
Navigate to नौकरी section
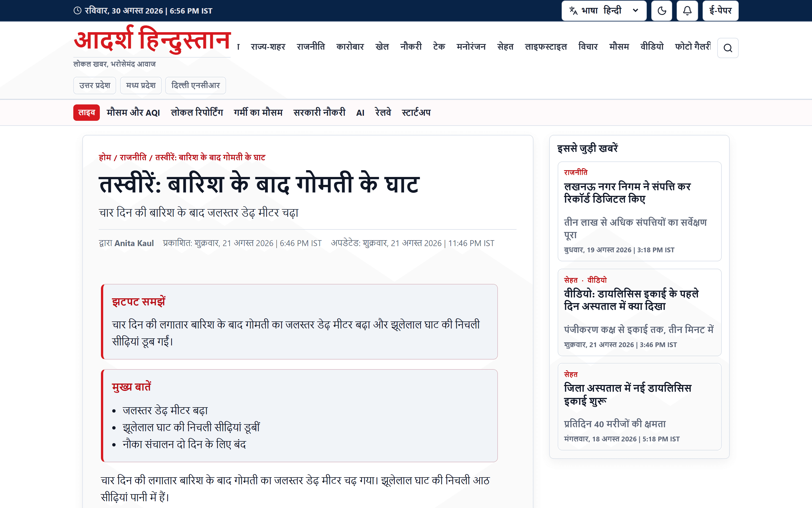(411, 47)
